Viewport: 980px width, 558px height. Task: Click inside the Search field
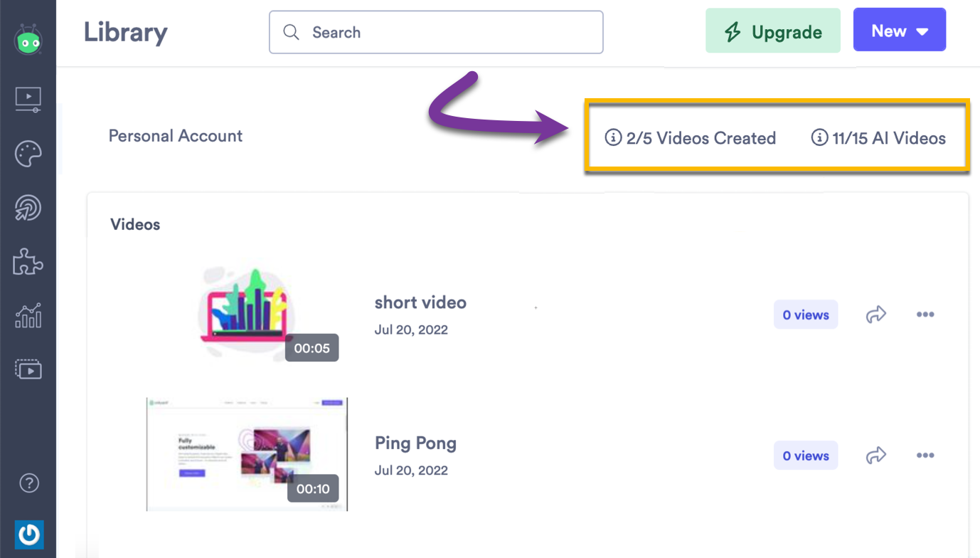coord(436,32)
